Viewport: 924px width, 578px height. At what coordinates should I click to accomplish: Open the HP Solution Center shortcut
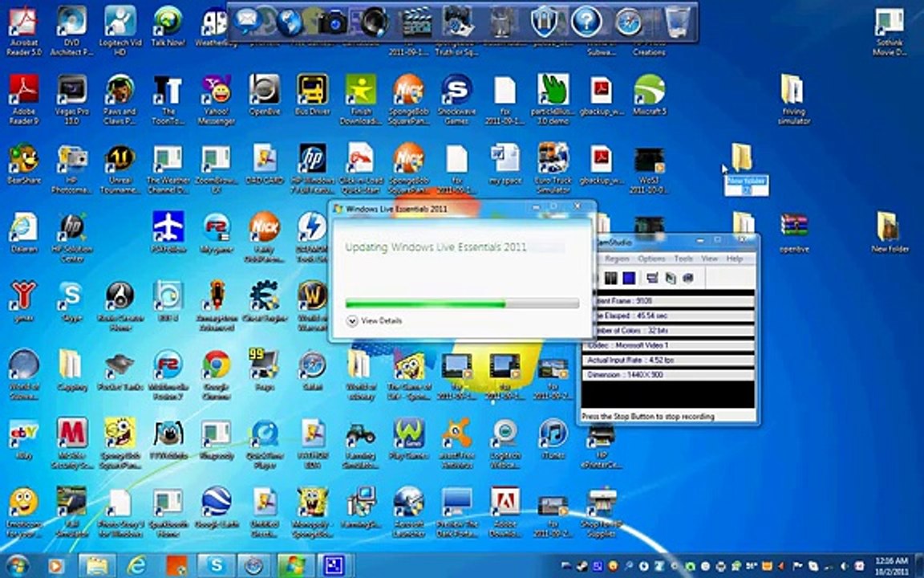(x=71, y=237)
